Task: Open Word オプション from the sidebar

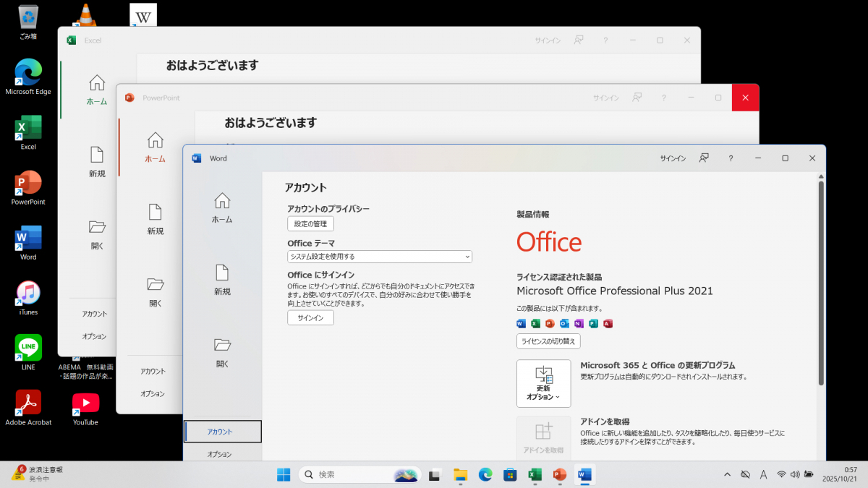Action: [x=222, y=454]
